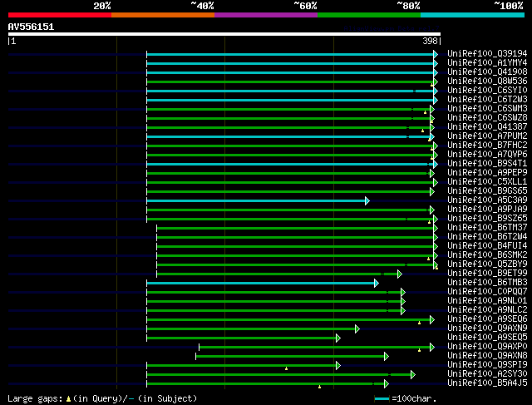
Task: Click the UniRef100_B5A4J5 label
Action: point(487,383)
